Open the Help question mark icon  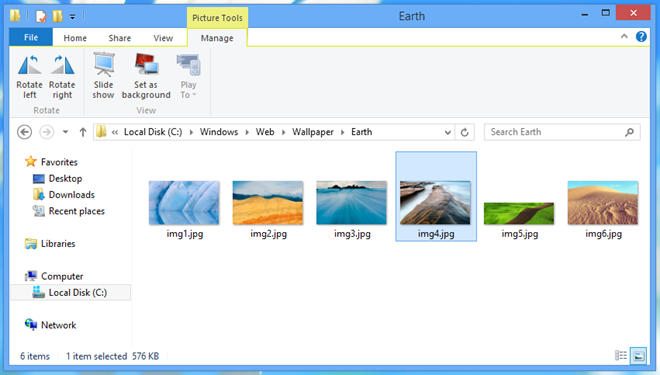tap(641, 37)
